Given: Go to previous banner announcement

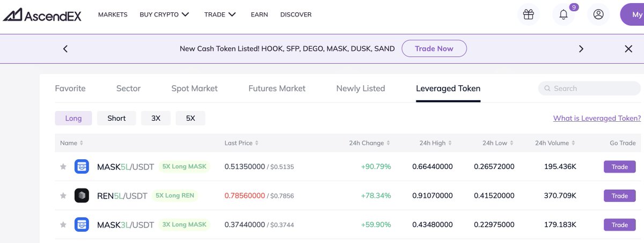Looking at the screenshot, I should (x=65, y=49).
